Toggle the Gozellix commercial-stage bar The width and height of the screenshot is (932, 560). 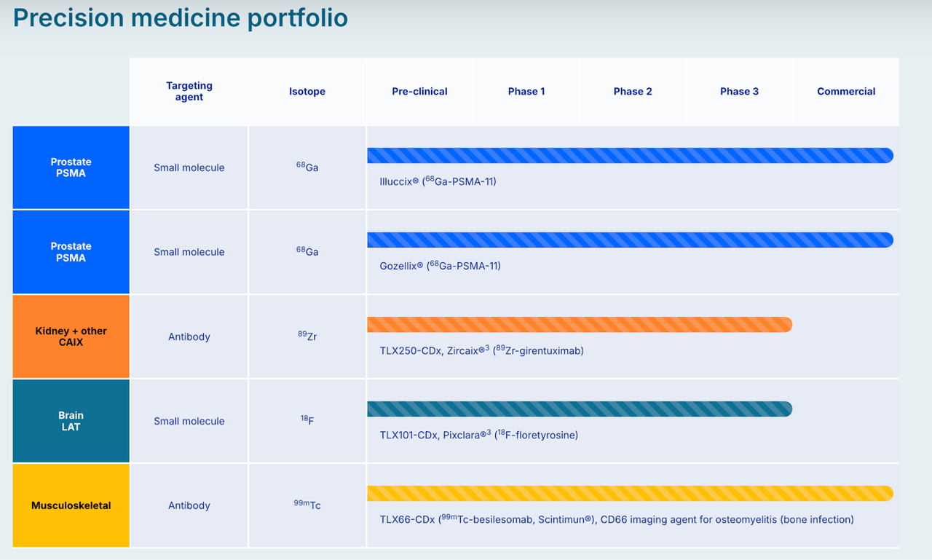(630, 240)
